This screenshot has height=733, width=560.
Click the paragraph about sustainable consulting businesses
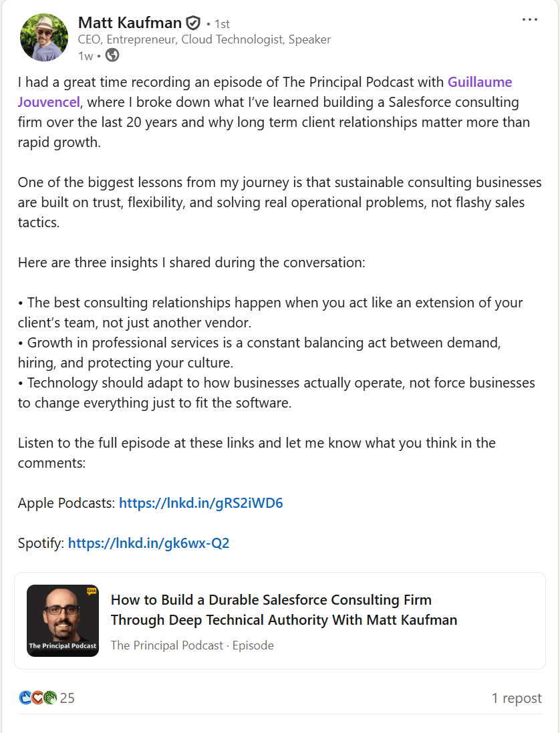click(x=279, y=202)
